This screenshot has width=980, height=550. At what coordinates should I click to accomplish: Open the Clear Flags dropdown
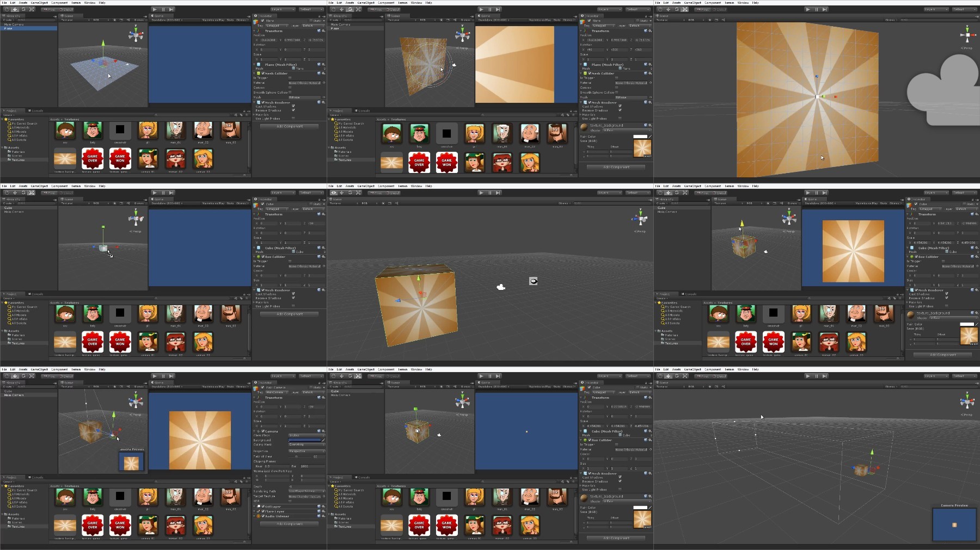tap(307, 435)
